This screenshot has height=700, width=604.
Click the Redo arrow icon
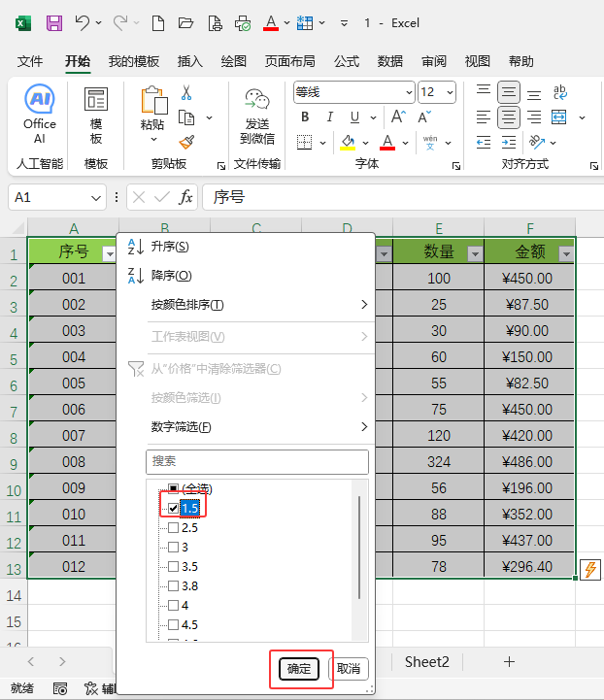point(120,22)
